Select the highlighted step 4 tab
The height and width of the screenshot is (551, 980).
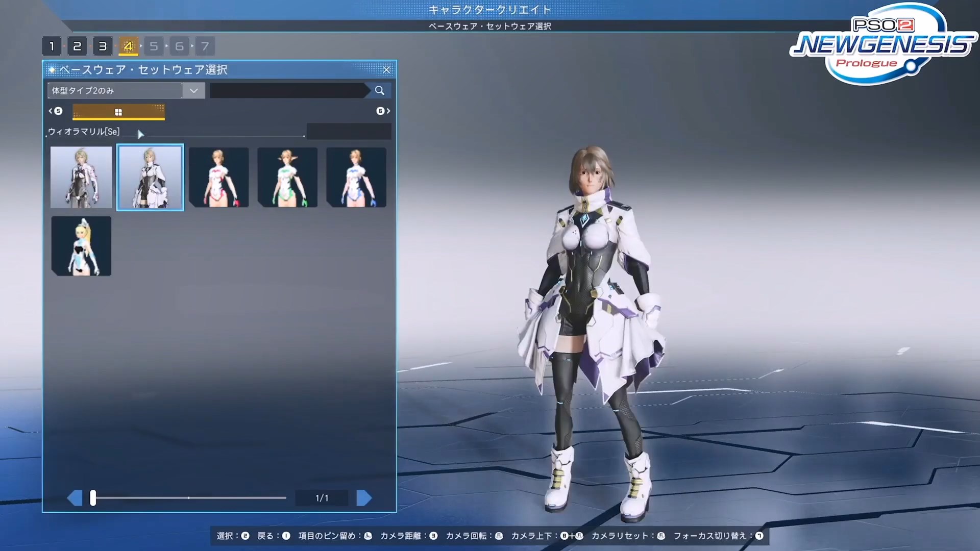(128, 46)
